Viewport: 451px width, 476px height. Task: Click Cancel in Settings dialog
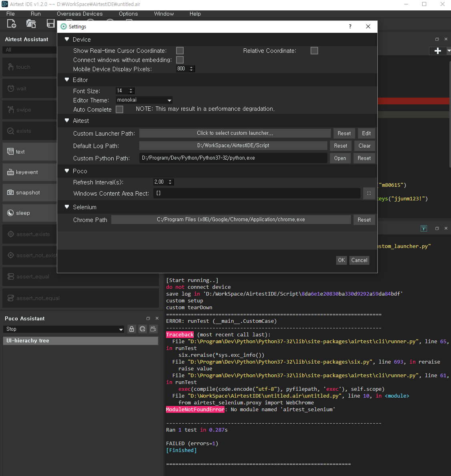pyautogui.click(x=359, y=260)
